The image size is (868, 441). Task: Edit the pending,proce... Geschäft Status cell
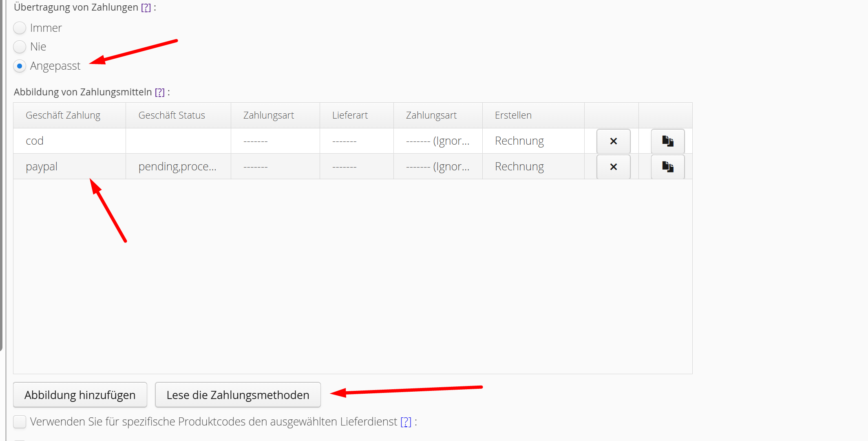[x=178, y=167]
